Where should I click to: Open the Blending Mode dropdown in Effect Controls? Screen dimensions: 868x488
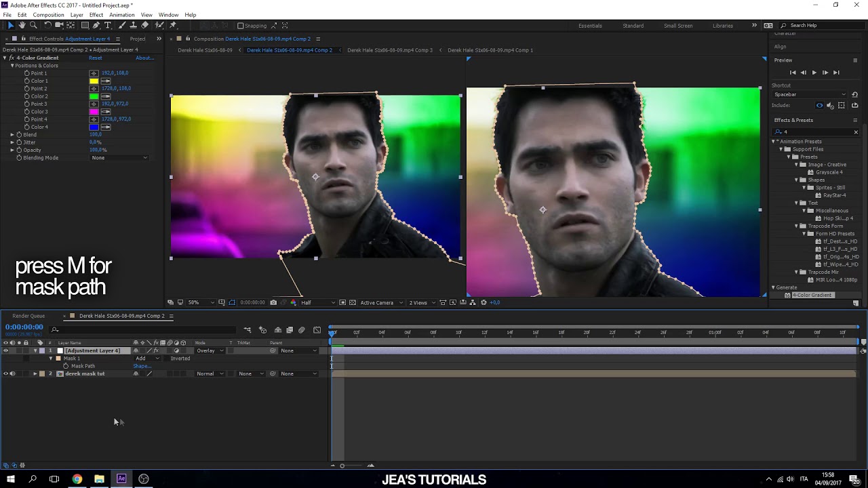pyautogui.click(x=119, y=158)
